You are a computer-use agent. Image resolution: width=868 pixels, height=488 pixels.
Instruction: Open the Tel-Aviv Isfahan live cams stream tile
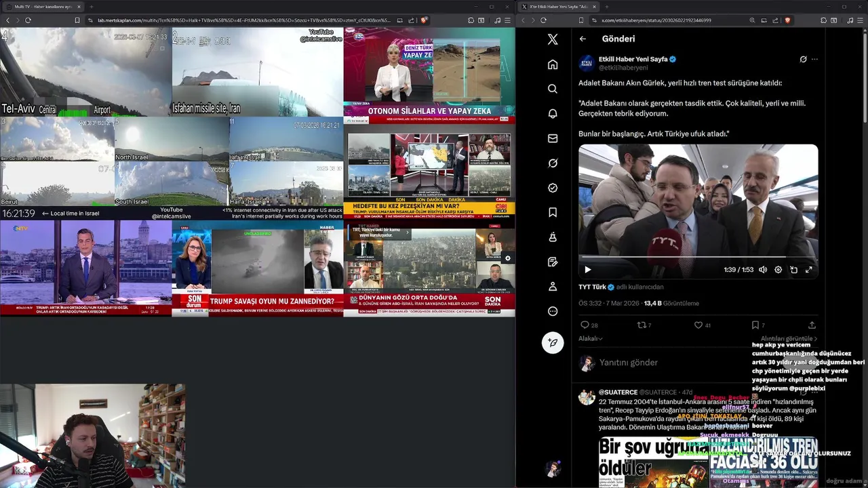click(172, 123)
